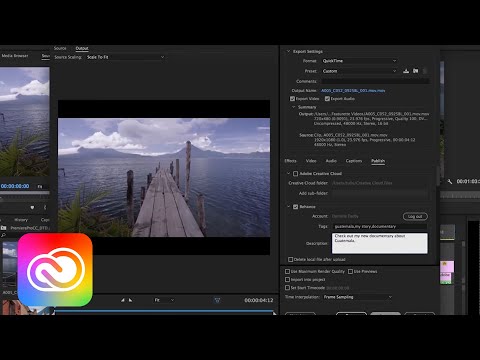Click the search magnifier icon in Project panel

(x=3, y=235)
